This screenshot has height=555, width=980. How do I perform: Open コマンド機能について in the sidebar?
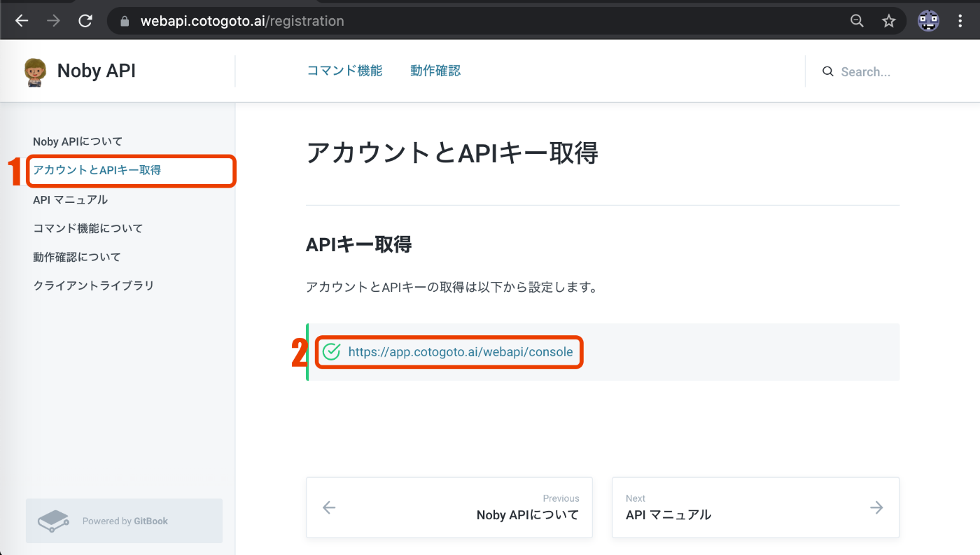click(x=87, y=228)
